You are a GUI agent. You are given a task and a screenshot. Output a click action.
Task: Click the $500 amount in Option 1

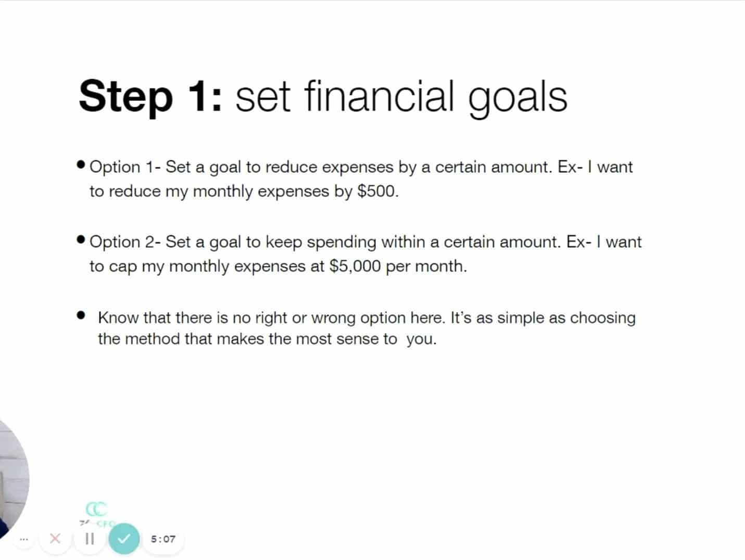376,192
